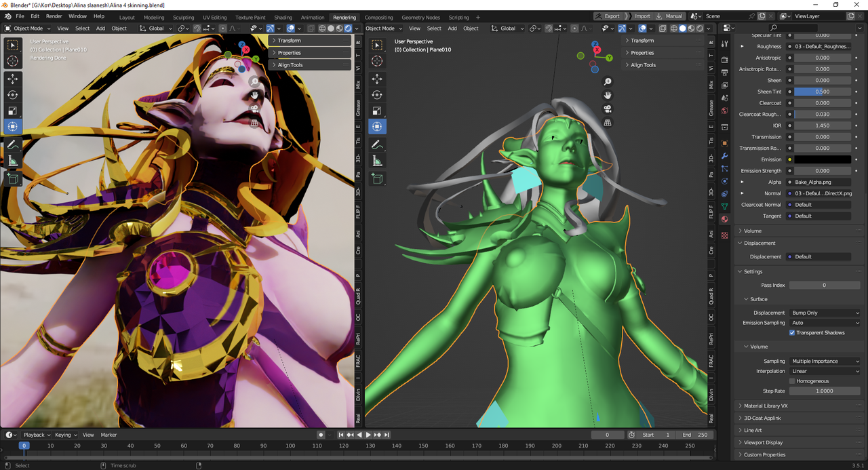
Task: Select the Annotate tool in left viewport
Action: click(x=12, y=144)
